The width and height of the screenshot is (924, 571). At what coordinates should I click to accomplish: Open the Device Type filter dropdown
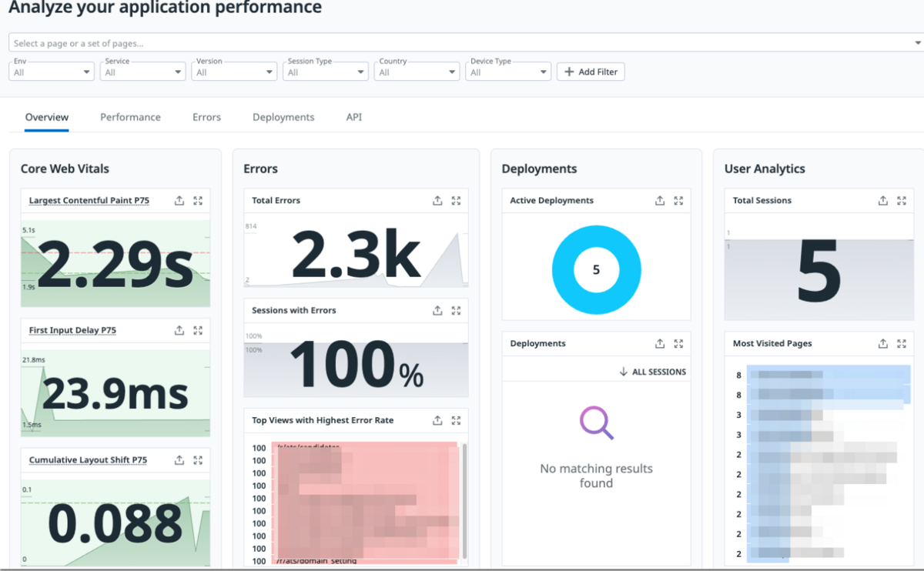point(508,72)
